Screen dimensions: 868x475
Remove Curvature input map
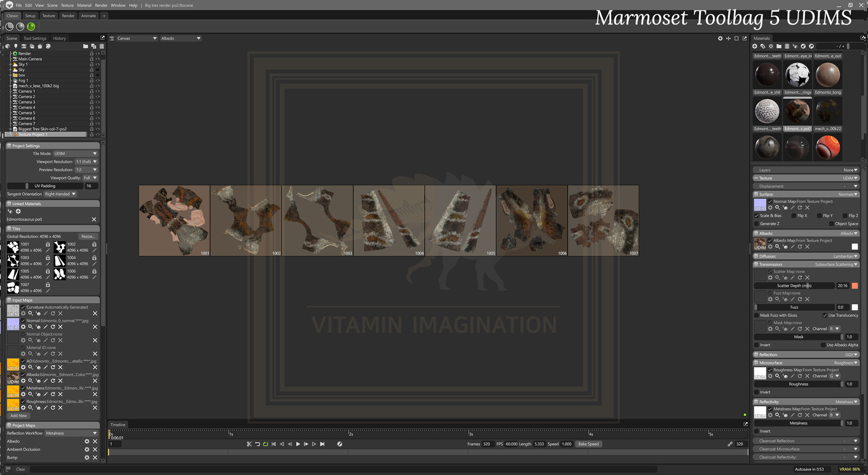(94, 313)
